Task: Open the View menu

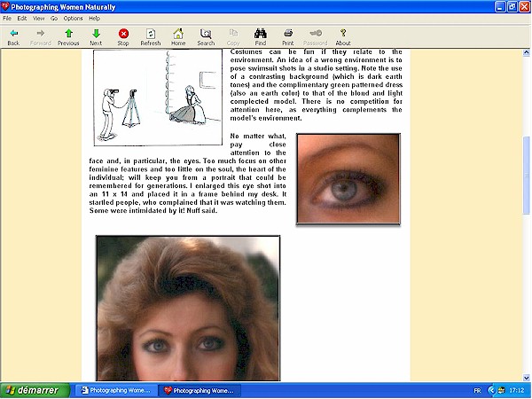Action: click(x=38, y=19)
